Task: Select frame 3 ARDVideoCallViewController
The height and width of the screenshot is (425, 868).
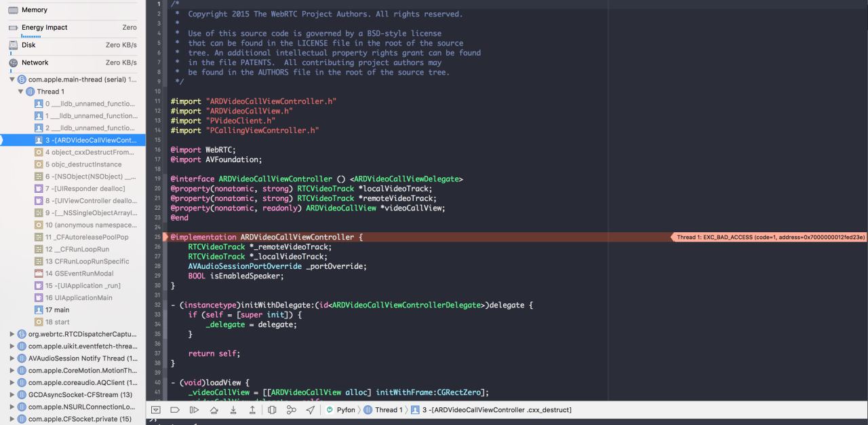Action: click(73, 140)
